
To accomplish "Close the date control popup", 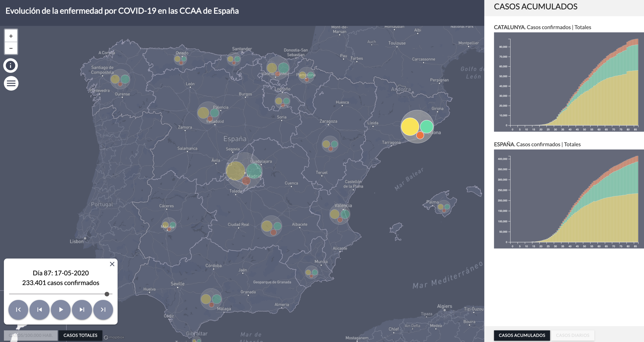I will point(112,264).
